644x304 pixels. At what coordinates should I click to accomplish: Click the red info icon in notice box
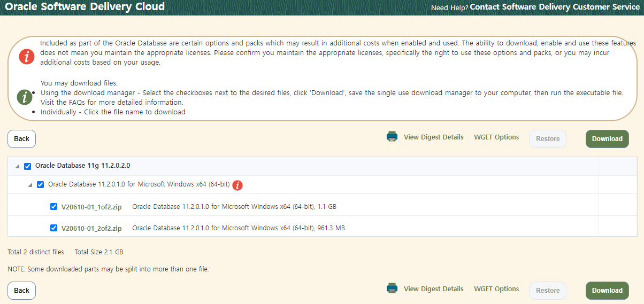[27, 56]
